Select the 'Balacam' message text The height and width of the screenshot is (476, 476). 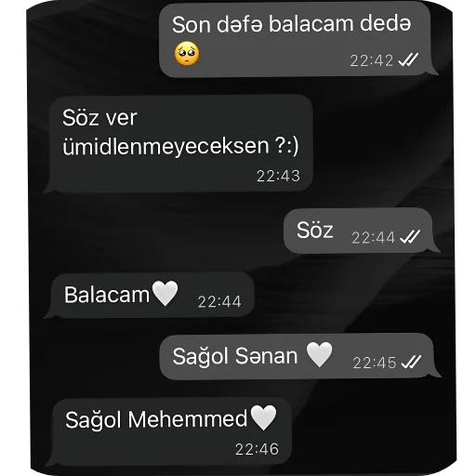[x=107, y=295]
